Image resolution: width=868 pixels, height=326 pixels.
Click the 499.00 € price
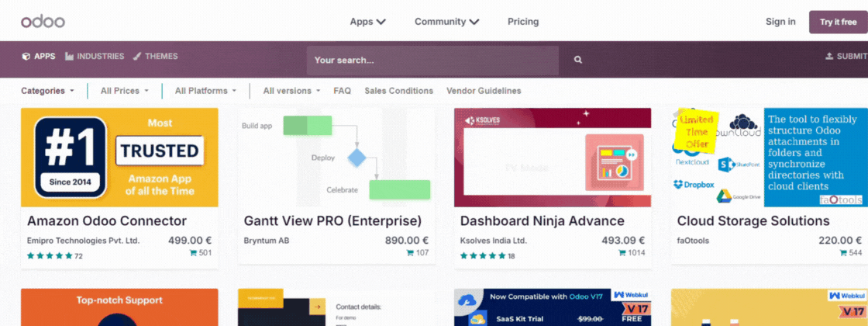click(x=190, y=241)
